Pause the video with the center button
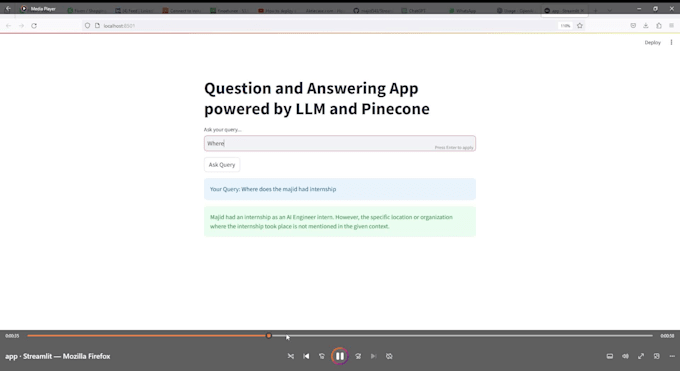Screen dimensions: 680x371 pyautogui.click(x=340, y=356)
